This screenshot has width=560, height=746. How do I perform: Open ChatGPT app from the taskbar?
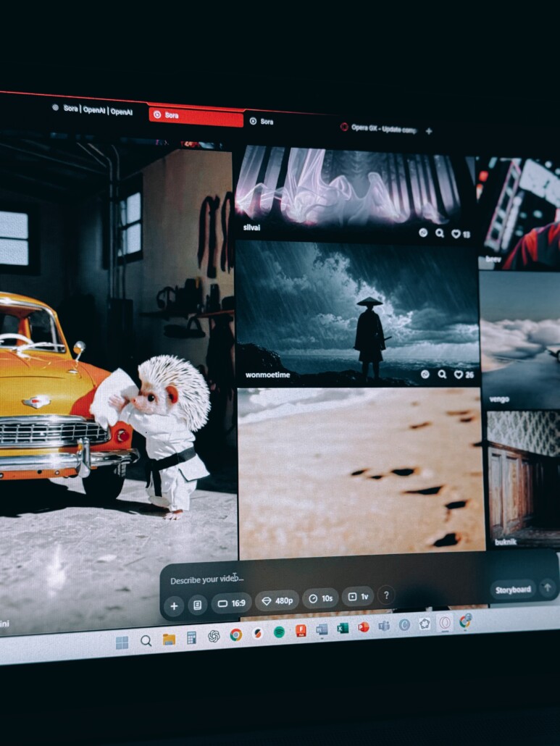pos(214,636)
